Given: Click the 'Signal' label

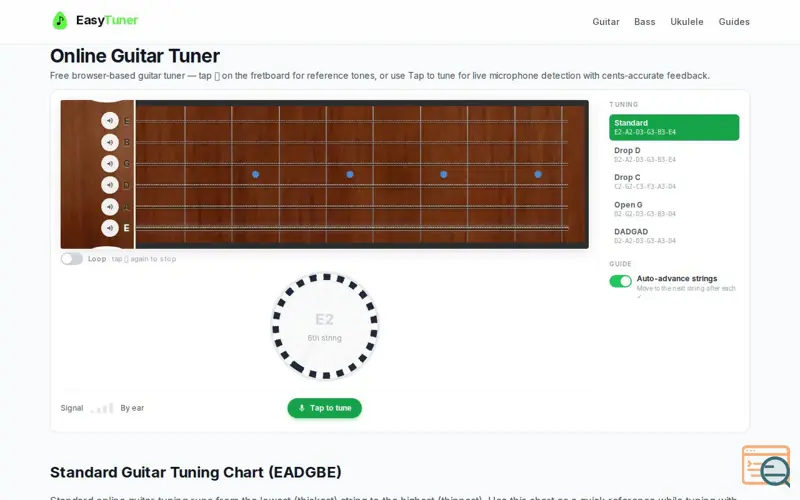Looking at the screenshot, I should (x=72, y=408).
